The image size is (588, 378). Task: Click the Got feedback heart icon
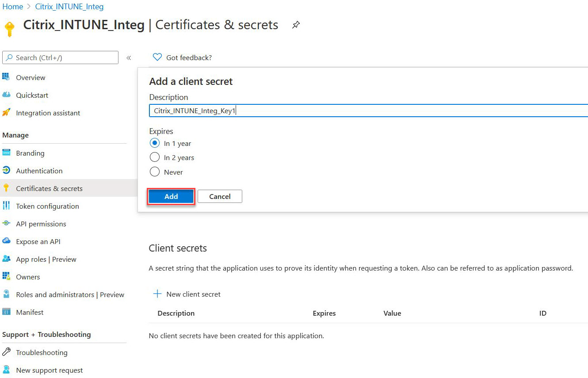(x=157, y=57)
